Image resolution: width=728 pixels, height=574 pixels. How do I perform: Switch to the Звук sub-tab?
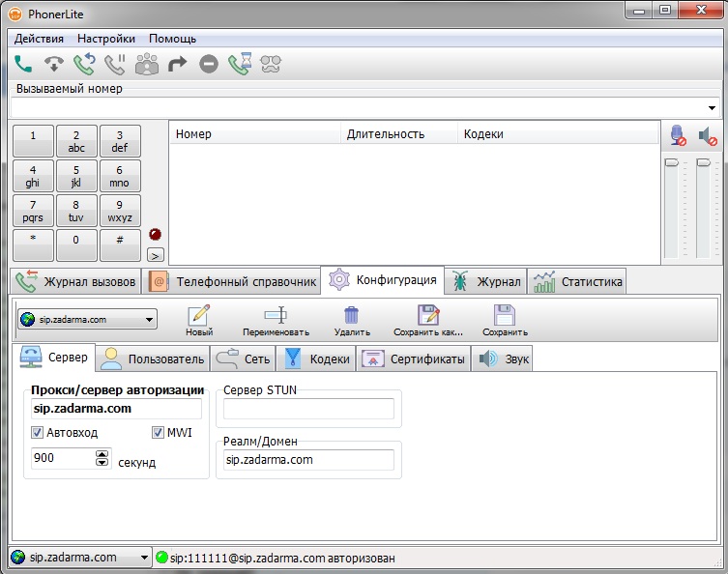[x=502, y=359]
